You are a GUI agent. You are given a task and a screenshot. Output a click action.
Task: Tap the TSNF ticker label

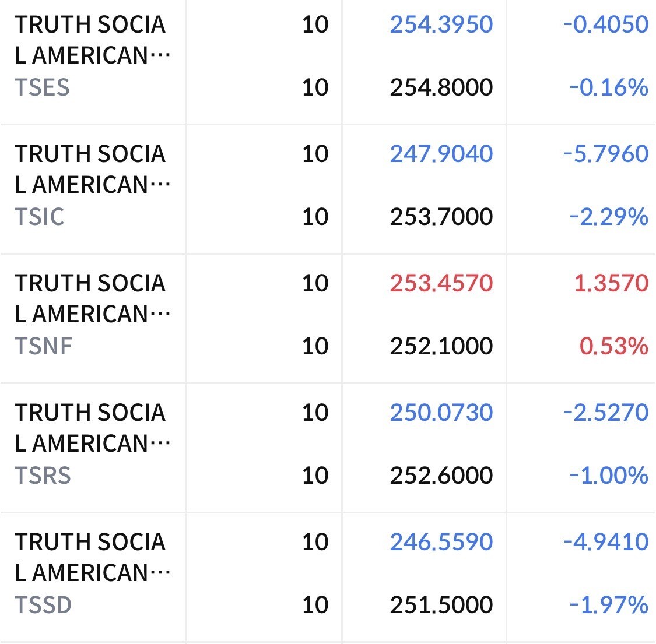tap(44, 346)
